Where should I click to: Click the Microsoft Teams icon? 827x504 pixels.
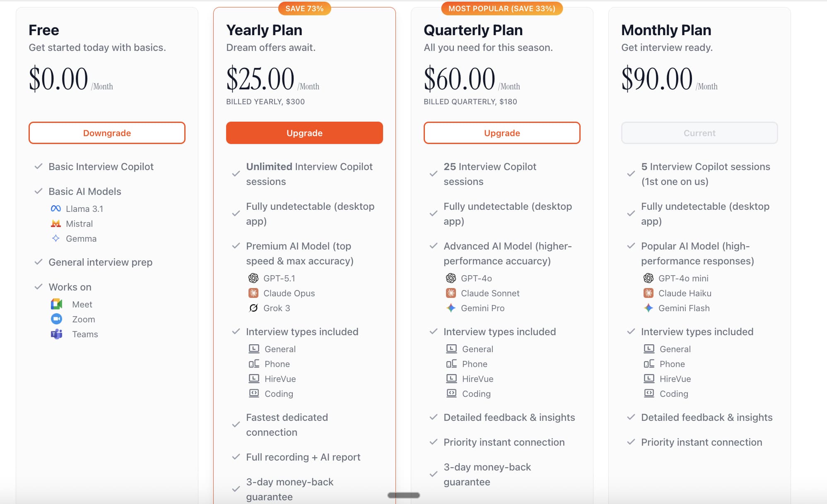click(56, 334)
